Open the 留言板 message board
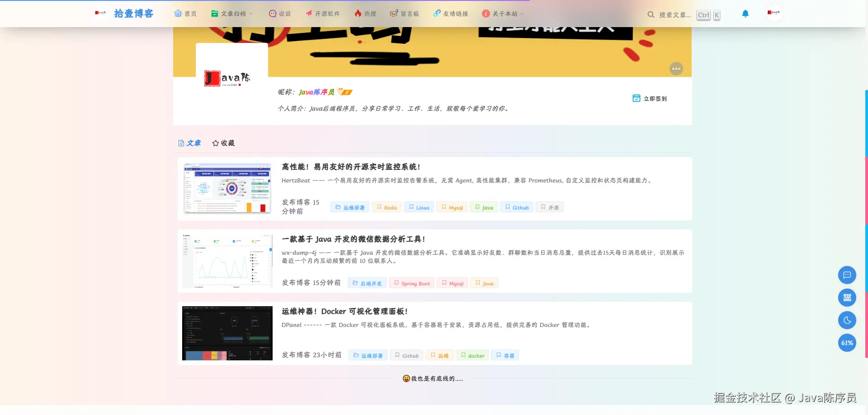Screen dimensions: 868x415 point(405,14)
